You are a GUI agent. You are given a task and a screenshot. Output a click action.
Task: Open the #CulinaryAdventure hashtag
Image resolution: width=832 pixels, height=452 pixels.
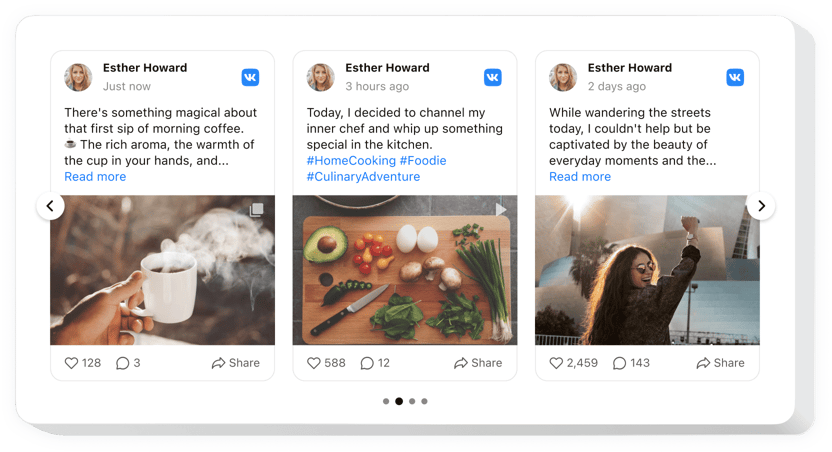pyautogui.click(x=363, y=177)
